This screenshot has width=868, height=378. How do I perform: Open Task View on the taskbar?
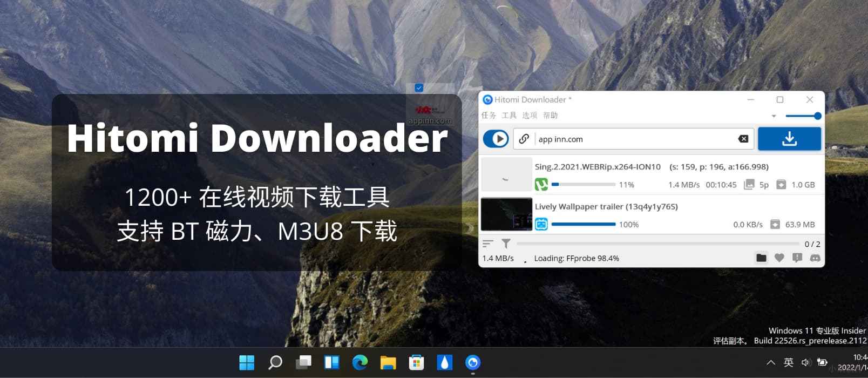click(303, 362)
